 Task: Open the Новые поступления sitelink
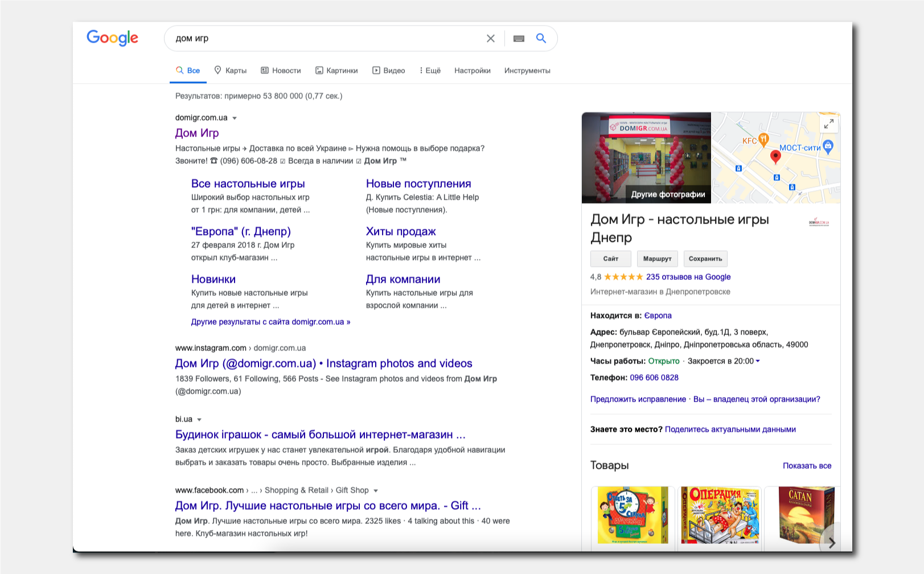(x=418, y=184)
